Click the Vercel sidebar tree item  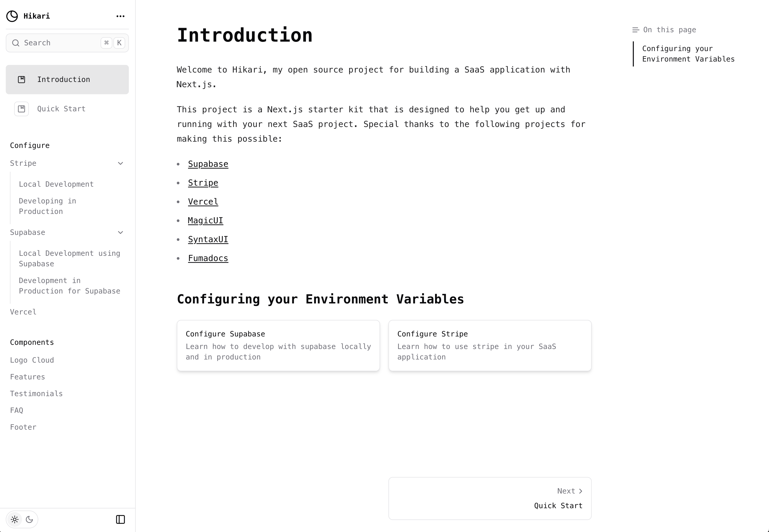click(23, 311)
